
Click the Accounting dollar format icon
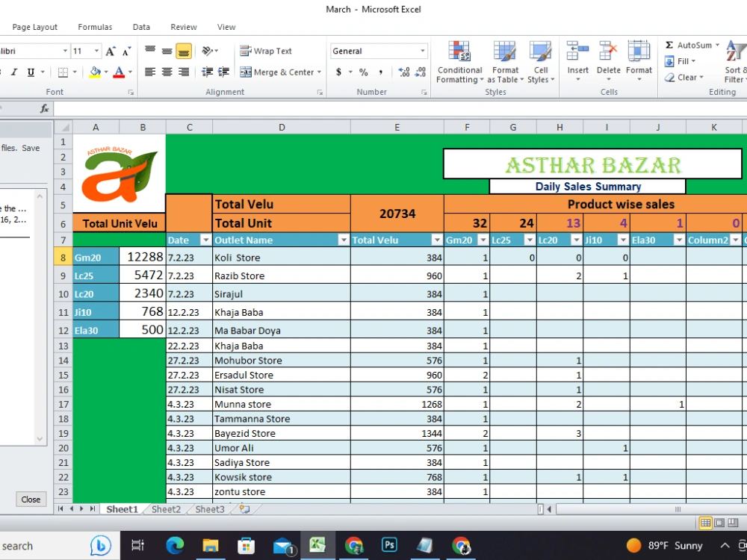[338, 72]
